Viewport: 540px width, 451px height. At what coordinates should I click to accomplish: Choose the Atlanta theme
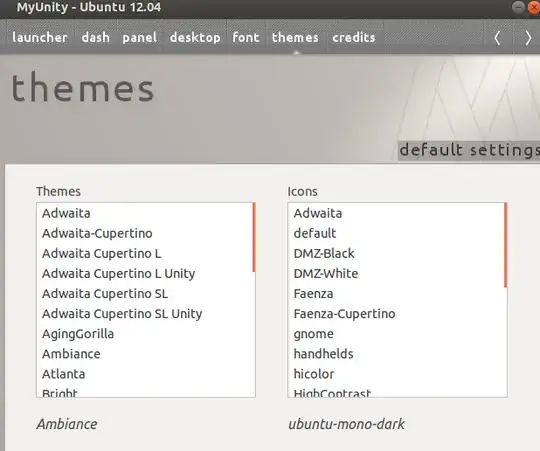145,374
